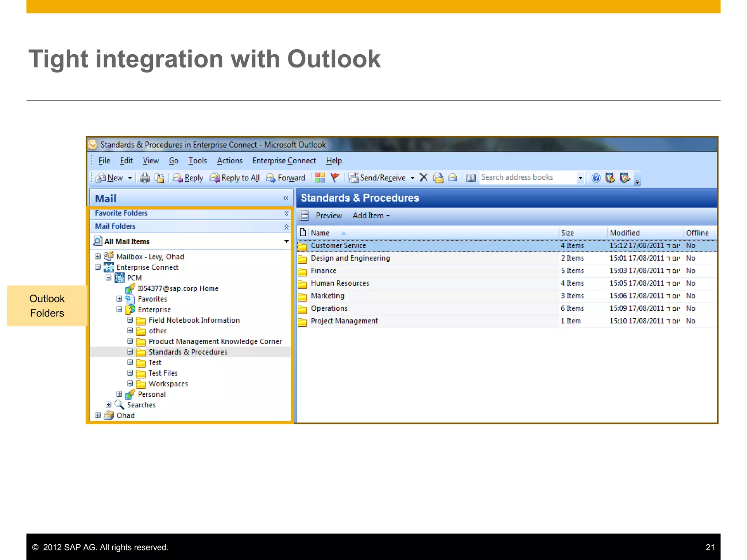Open the Help menu
The width and height of the screenshot is (747, 560).
(x=334, y=161)
